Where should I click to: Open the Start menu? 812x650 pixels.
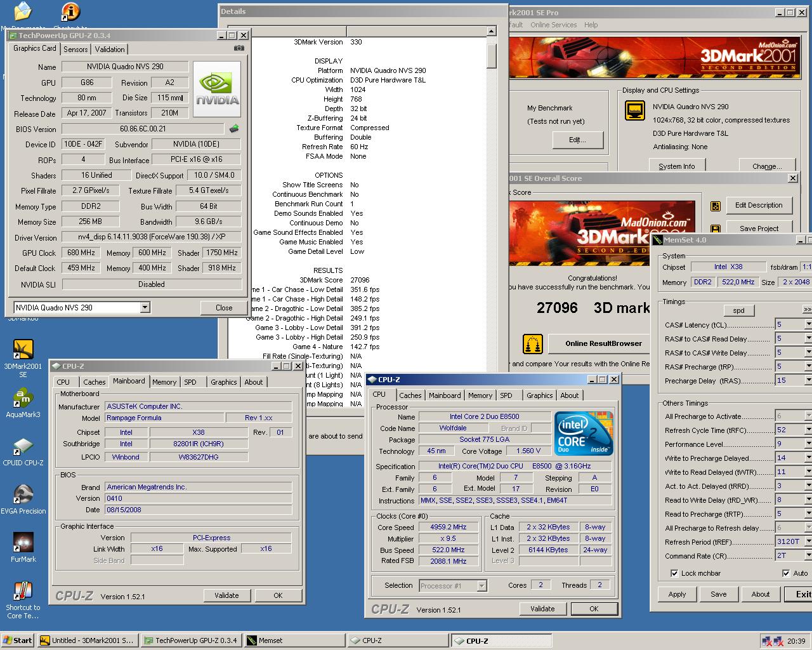coord(18,640)
